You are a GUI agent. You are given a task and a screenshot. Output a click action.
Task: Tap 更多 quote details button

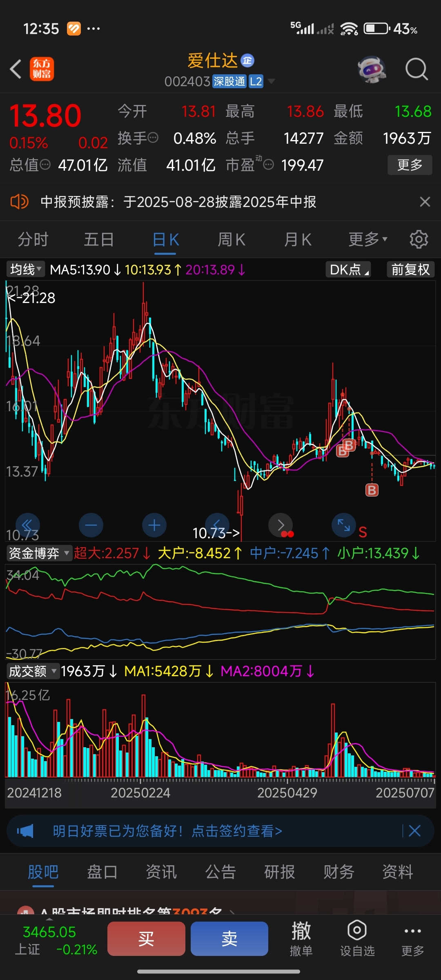410,165
